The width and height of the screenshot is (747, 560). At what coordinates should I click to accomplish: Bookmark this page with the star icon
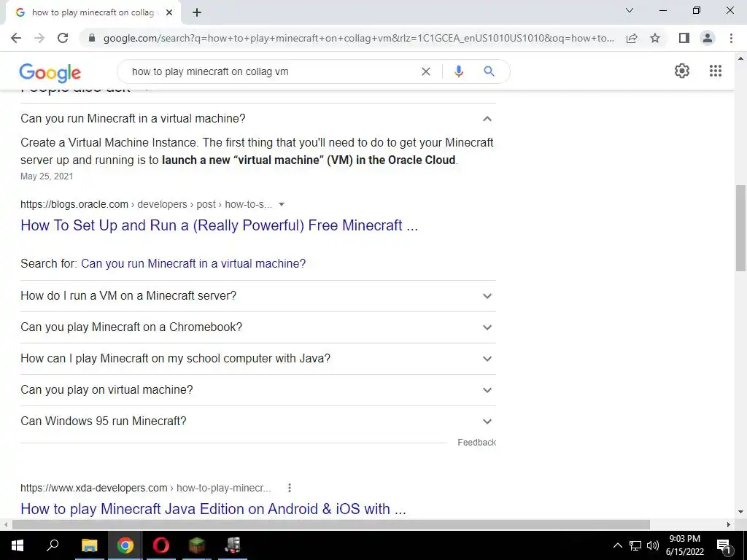[655, 38]
